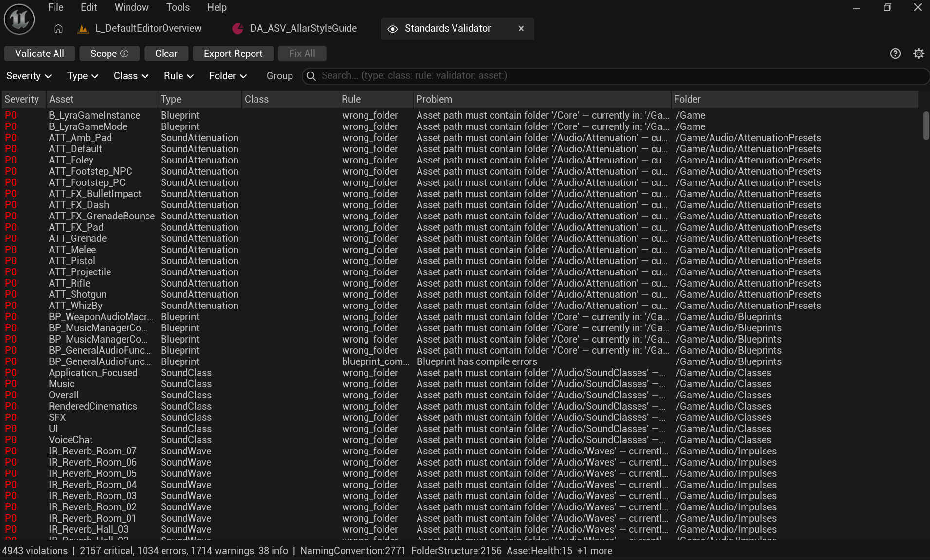Click 'FolderStructure:2156' in status bar

pos(456,551)
